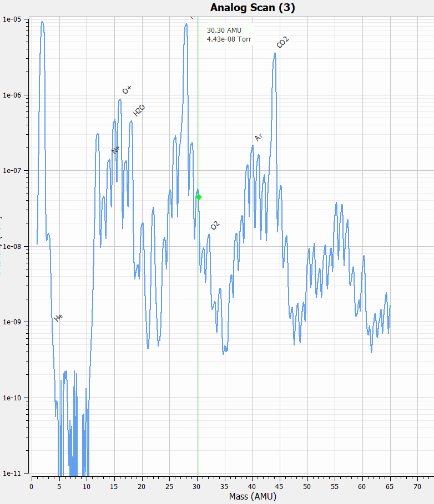Click the 70 x-axis tick label
Image resolution: width=434 pixels, height=504 pixels.
[417, 487]
